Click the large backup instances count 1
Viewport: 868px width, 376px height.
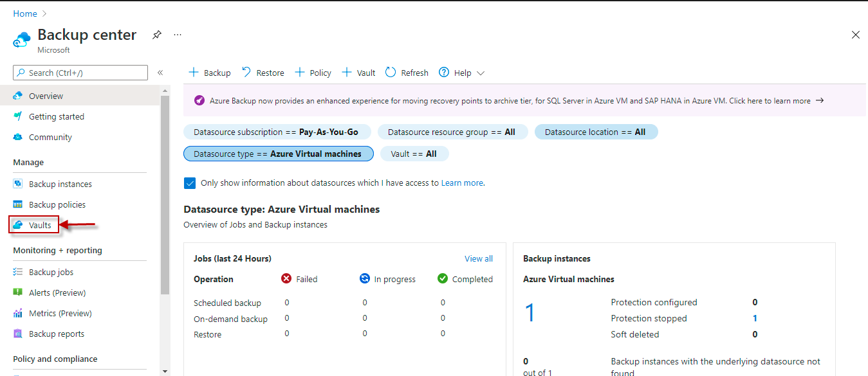tap(530, 313)
